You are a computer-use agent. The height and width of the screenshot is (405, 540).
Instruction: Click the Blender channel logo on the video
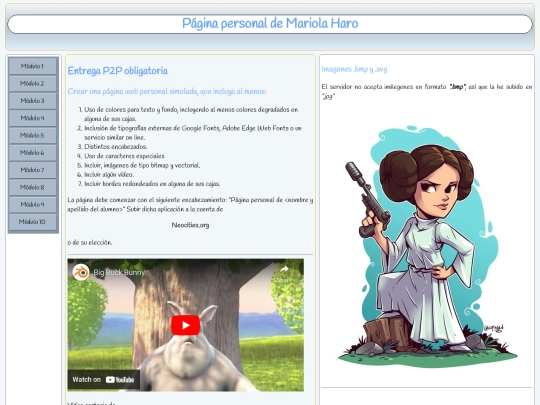point(81,272)
